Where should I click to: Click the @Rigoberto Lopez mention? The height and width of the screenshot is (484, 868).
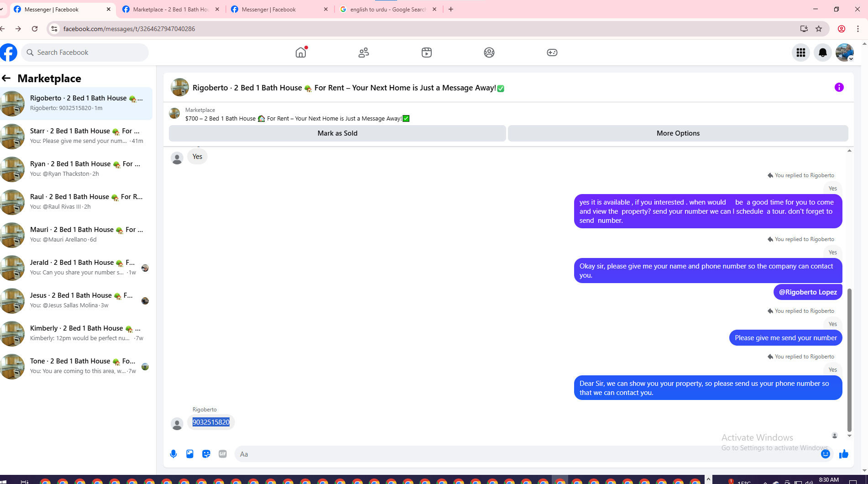pyautogui.click(x=808, y=292)
